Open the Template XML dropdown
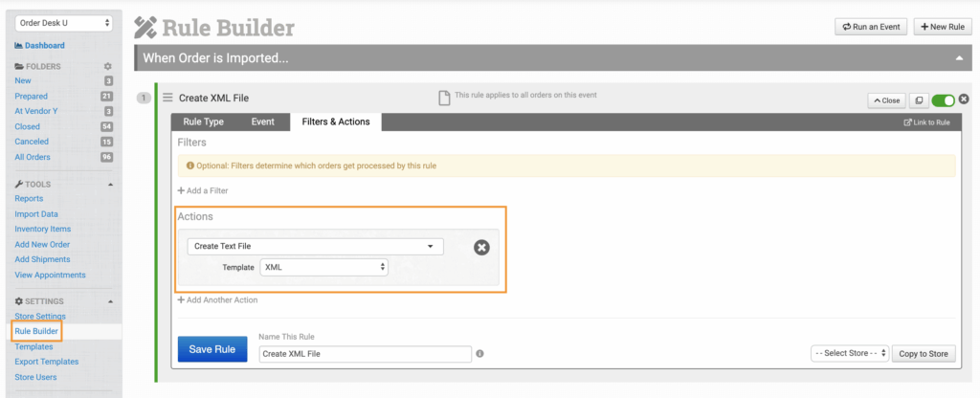Image resolution: width=980 pixels, height=398 pixels. tap(324, 268)
